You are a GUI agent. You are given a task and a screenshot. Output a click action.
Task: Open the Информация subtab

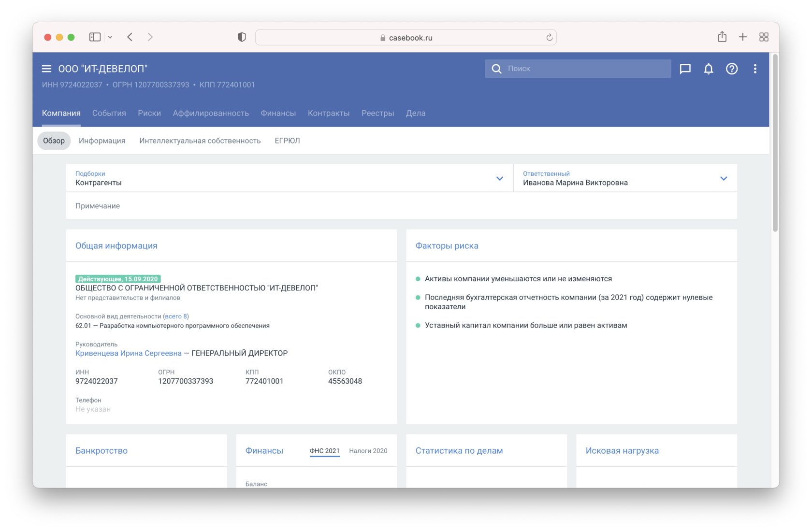102,141
